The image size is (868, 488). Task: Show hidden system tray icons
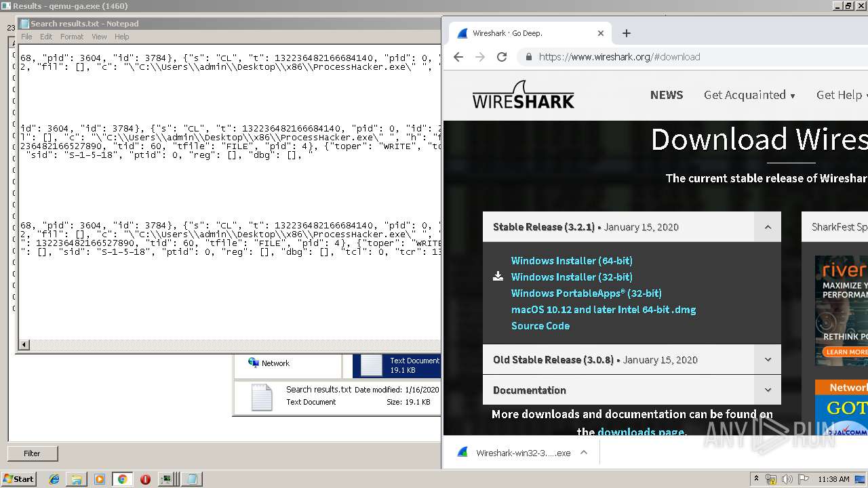[x=756, y=479]
